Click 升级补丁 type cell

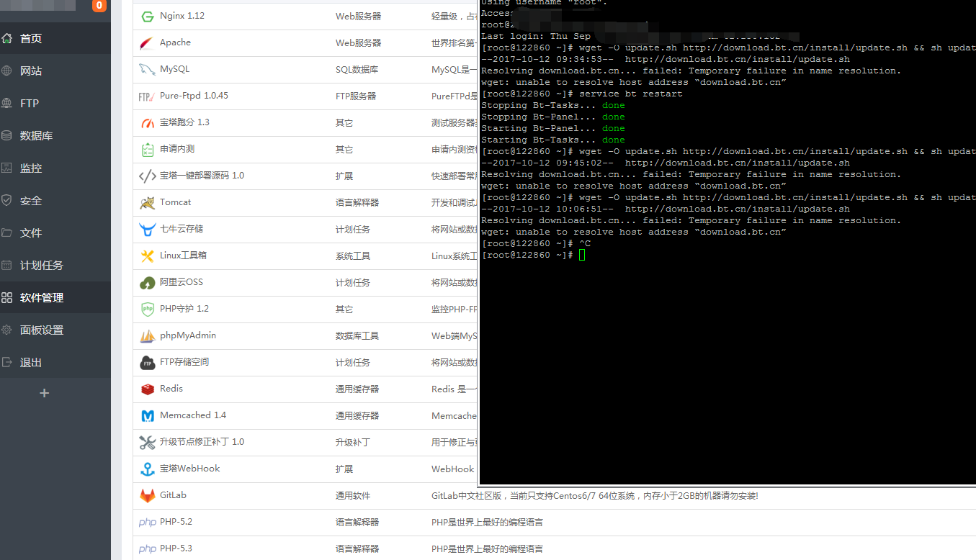click(x=353, y=443)
